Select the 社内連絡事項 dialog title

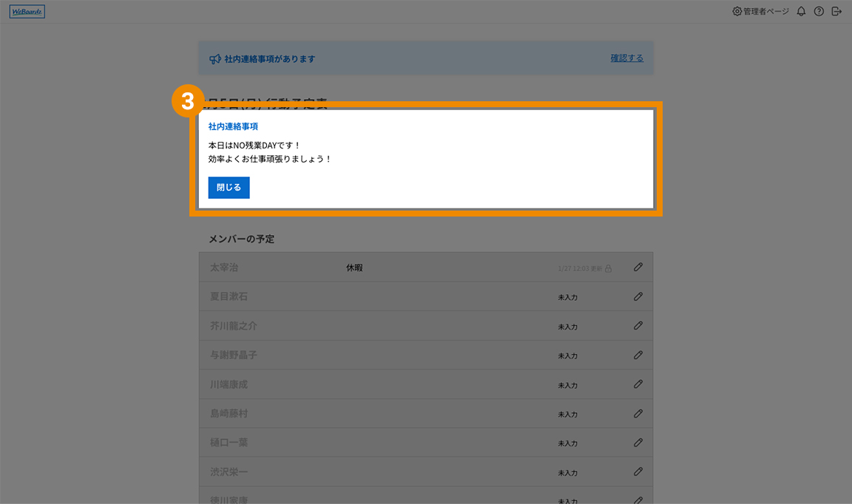coord(233,126)
